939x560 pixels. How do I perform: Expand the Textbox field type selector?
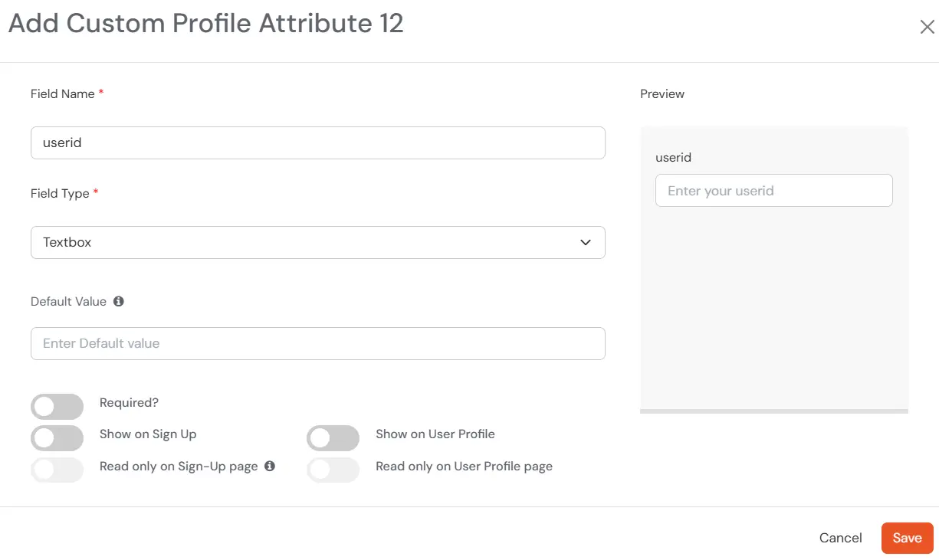pyautogui.click(x=317, y=242)
